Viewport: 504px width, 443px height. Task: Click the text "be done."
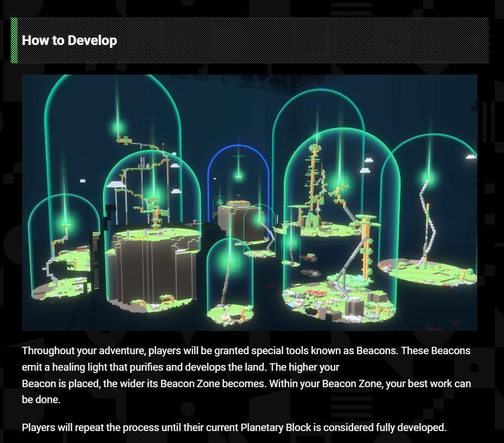[41, 400]
